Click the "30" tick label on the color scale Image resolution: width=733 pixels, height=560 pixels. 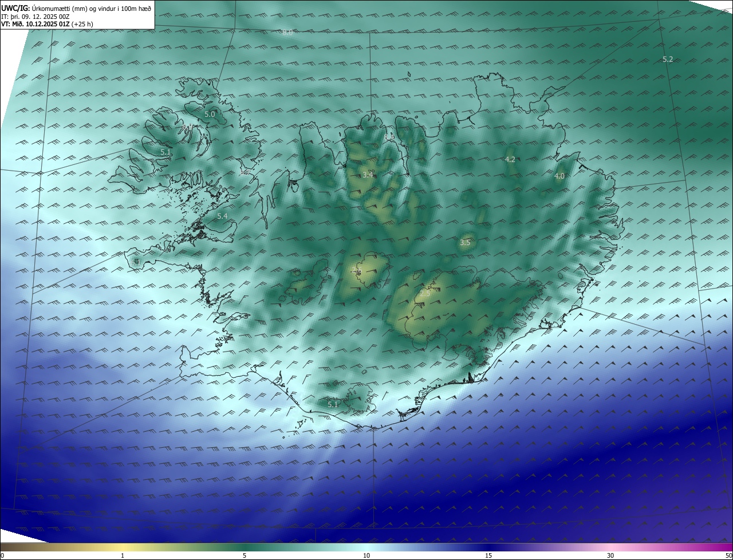pyautogui.click(x=610, y=555)
